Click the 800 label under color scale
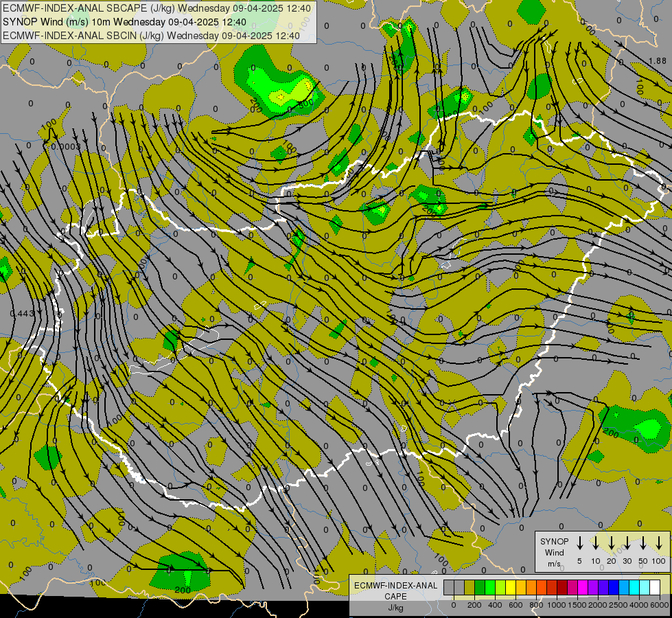Viewport: 672px width, 618px height. (x=536, y=605)
